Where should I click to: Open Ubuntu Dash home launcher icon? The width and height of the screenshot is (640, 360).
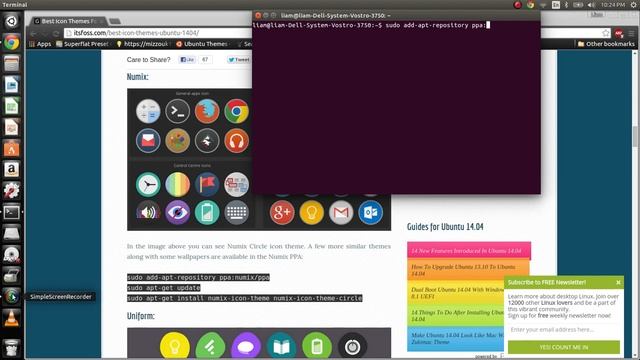11,21
